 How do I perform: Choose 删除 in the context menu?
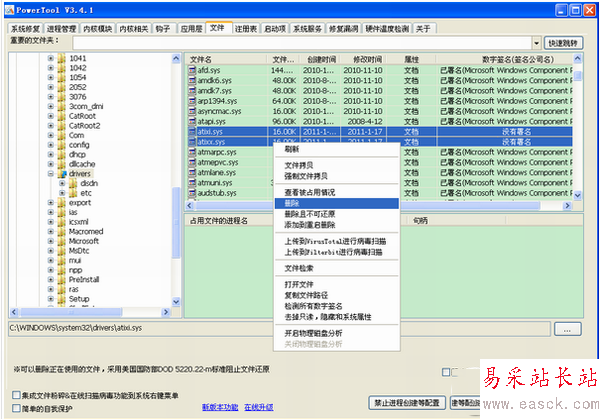(x=337, y=203)
